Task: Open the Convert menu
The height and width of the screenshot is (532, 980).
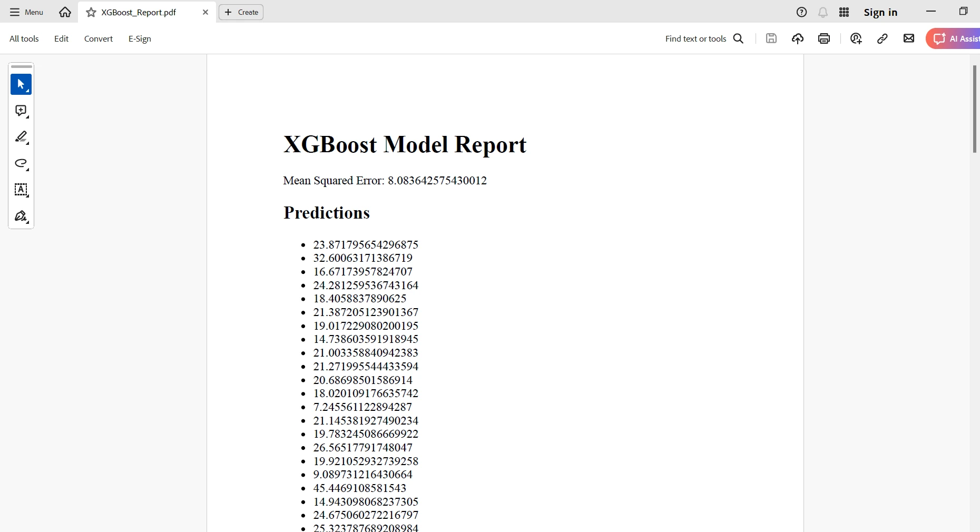Action: tap(99, 38)
